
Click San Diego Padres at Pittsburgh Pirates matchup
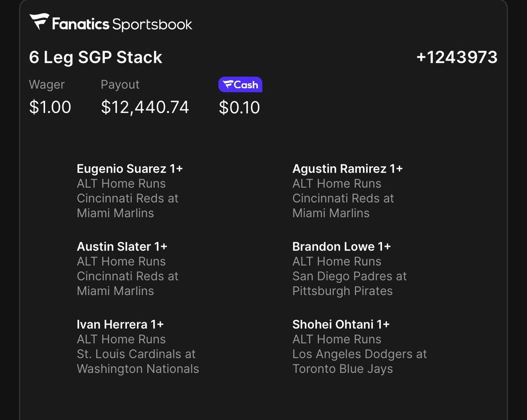click(350, 283)
